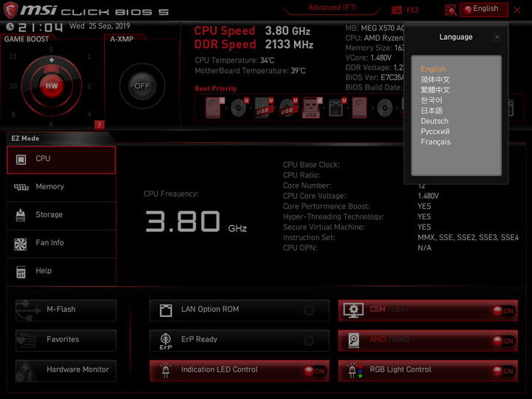Open the BIOS search magnifier icon
The width and height of the screenshot is (532, 399).
tap(451, 10)
